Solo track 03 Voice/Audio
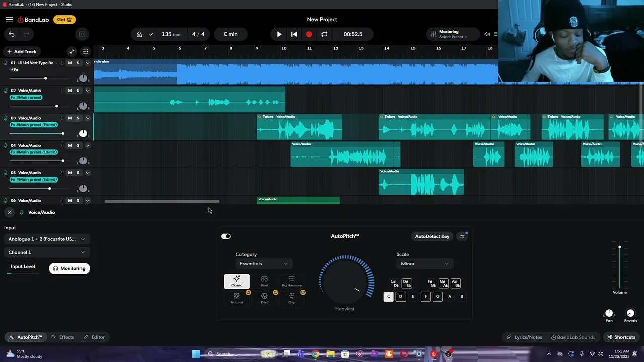Viewport: 644px width, 362px height. click(78, 118)
